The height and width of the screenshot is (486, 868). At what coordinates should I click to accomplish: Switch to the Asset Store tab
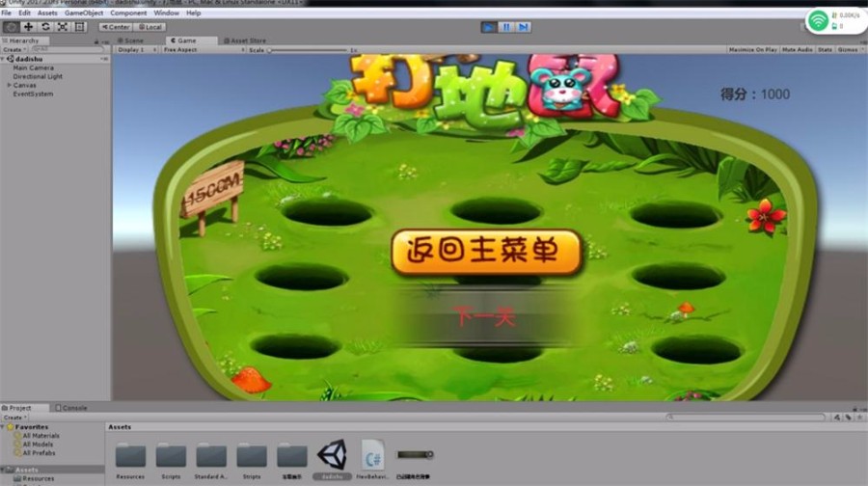(x=245, y=40)
